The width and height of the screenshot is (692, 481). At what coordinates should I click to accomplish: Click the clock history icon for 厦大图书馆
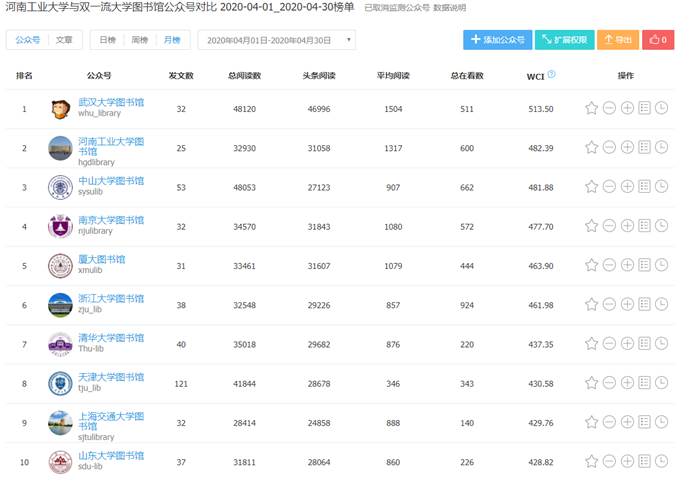click(x=661, y=265)
